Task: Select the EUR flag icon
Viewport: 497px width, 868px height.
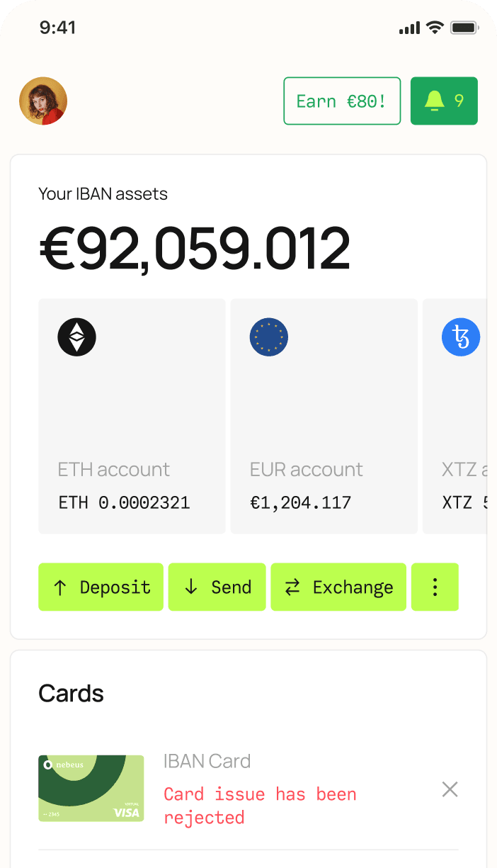Action: tap(269, 337)
